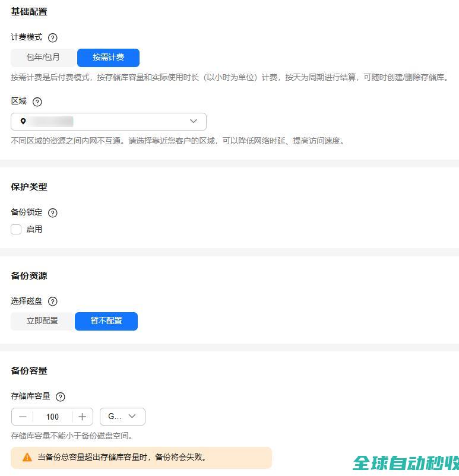Screen dimensions: 459x476
Task: Choose the 立即配置 disk option
Action: (42, 321)
